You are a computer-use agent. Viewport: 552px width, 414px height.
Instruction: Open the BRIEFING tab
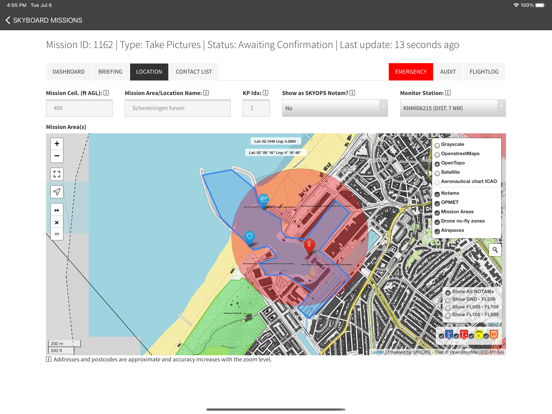pos(110,72)
